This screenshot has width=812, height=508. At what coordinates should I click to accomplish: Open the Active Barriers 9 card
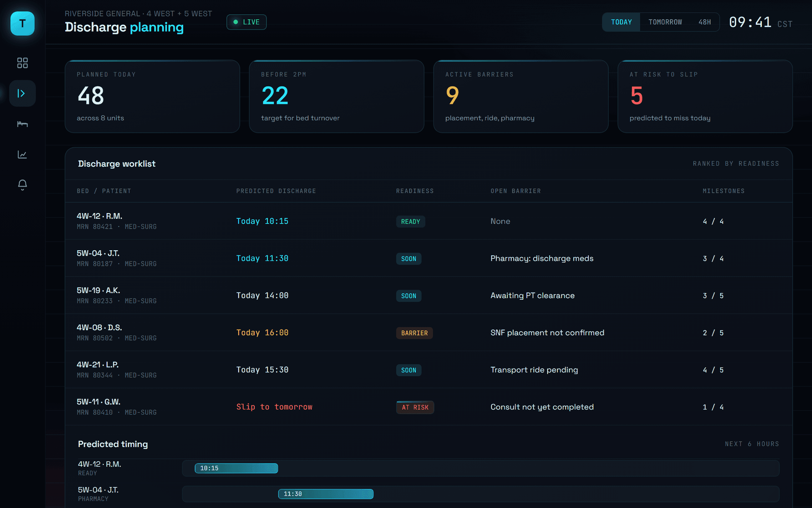(521, 97)
